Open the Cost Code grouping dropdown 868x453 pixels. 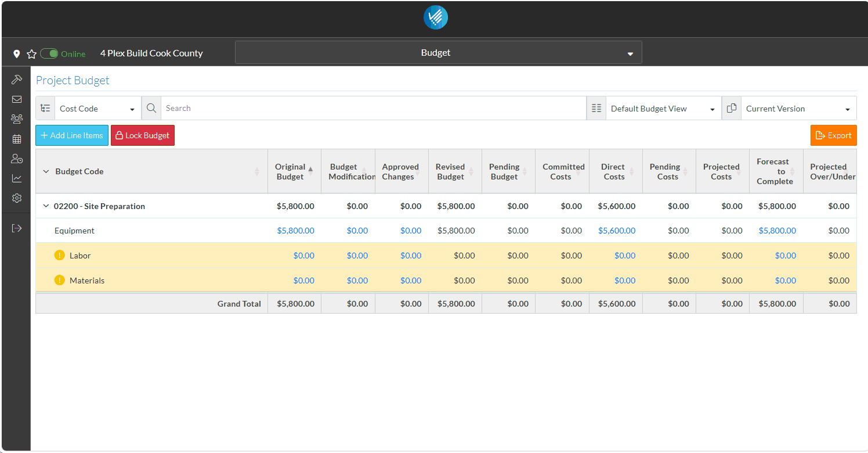point(97,109)
